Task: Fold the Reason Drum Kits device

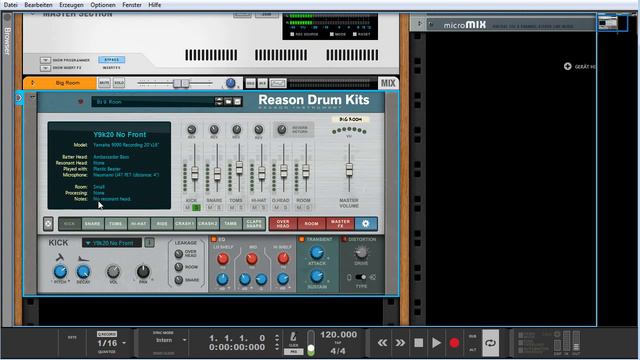Action: [33, 98]
